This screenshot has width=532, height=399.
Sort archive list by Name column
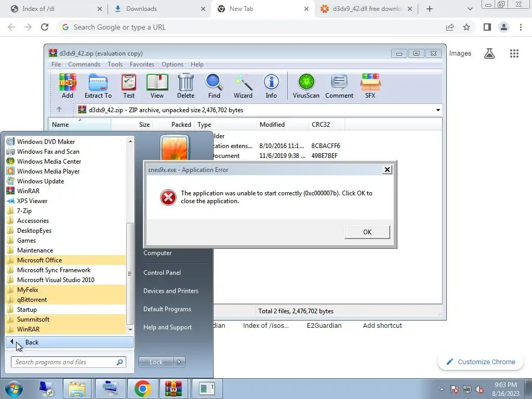[x=79, y=125]
